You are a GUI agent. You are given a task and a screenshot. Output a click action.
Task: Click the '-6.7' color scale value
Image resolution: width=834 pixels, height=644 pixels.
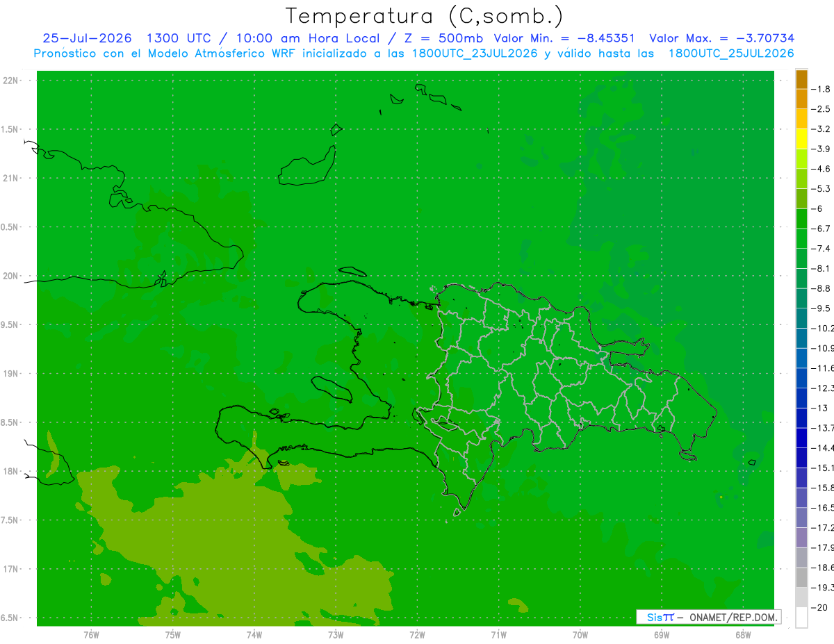pyautogui.click(x=821, y=229)
